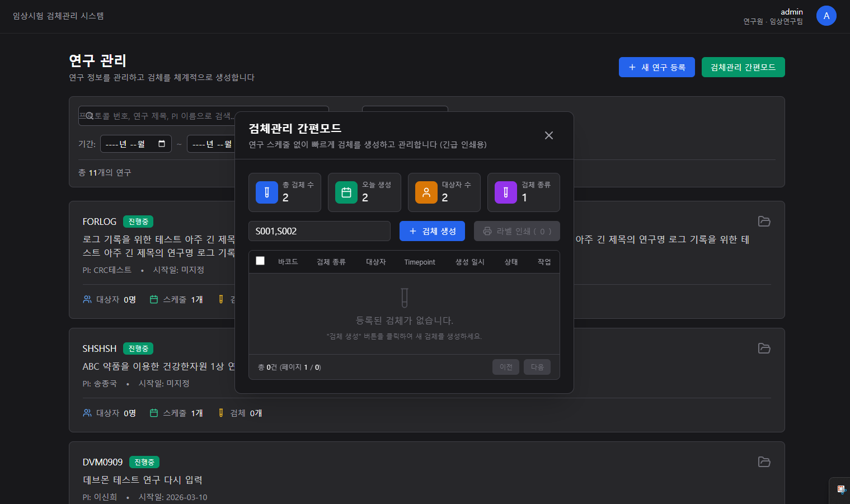The width and height of the screenshot is (850, 504).
Task: Click the 새 연구 등록 button
Action: coord(656,67)
